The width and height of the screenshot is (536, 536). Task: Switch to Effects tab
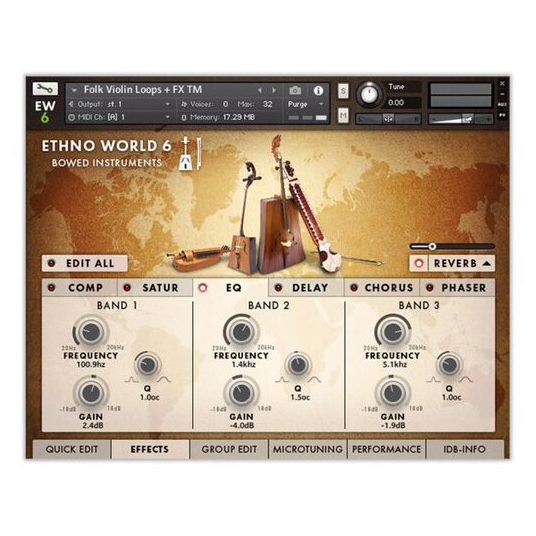pos(150,449)
